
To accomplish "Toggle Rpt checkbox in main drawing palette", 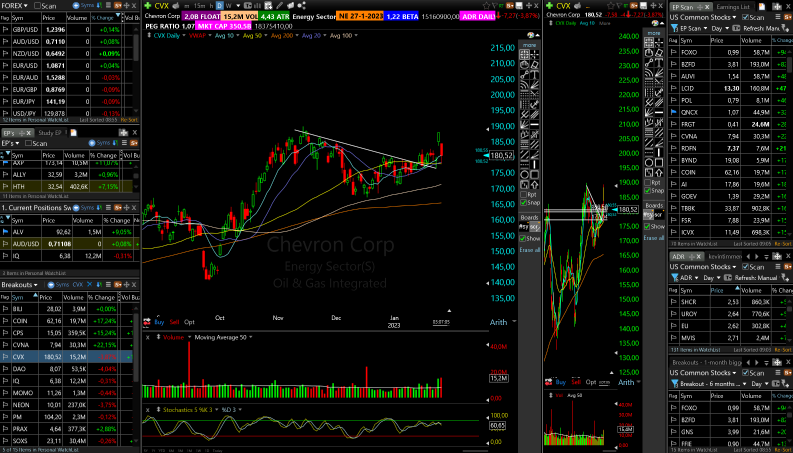I will (523, 195).
